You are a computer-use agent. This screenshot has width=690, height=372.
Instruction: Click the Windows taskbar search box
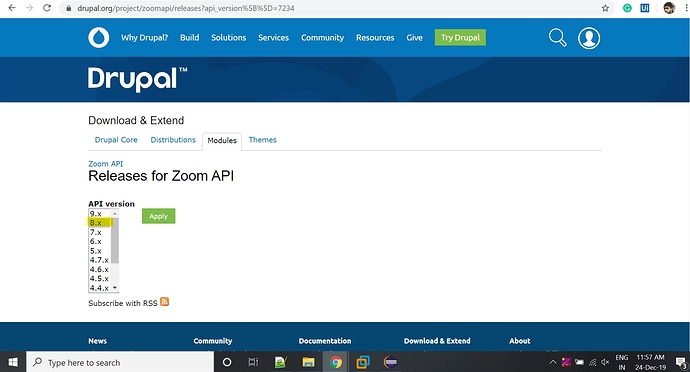tap(120, 362)
